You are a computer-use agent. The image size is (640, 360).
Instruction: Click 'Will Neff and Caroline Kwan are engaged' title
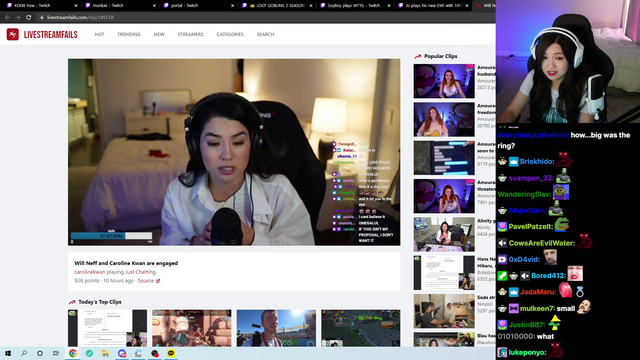tap(126, 263)
